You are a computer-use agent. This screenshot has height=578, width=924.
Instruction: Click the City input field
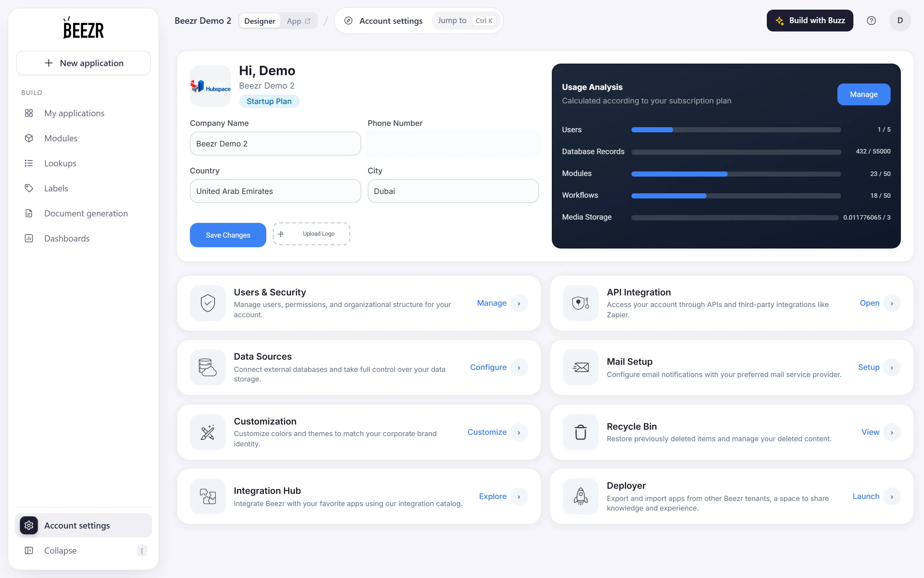[x=453, y=191]
